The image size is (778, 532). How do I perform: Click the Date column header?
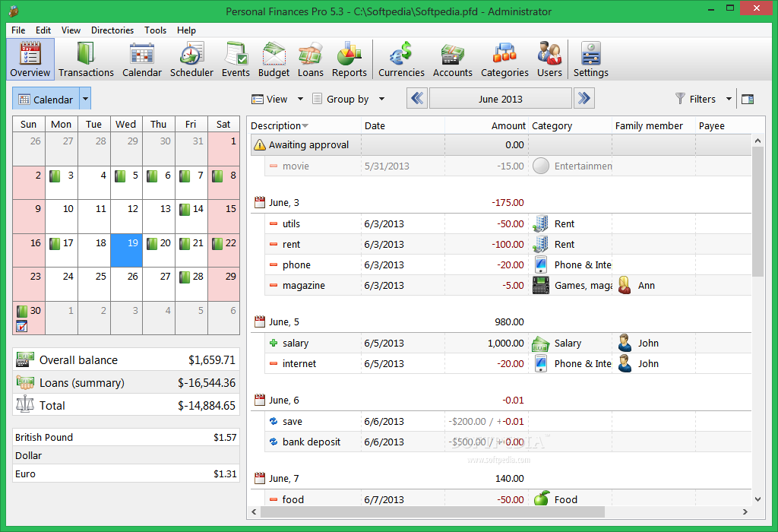403,125
